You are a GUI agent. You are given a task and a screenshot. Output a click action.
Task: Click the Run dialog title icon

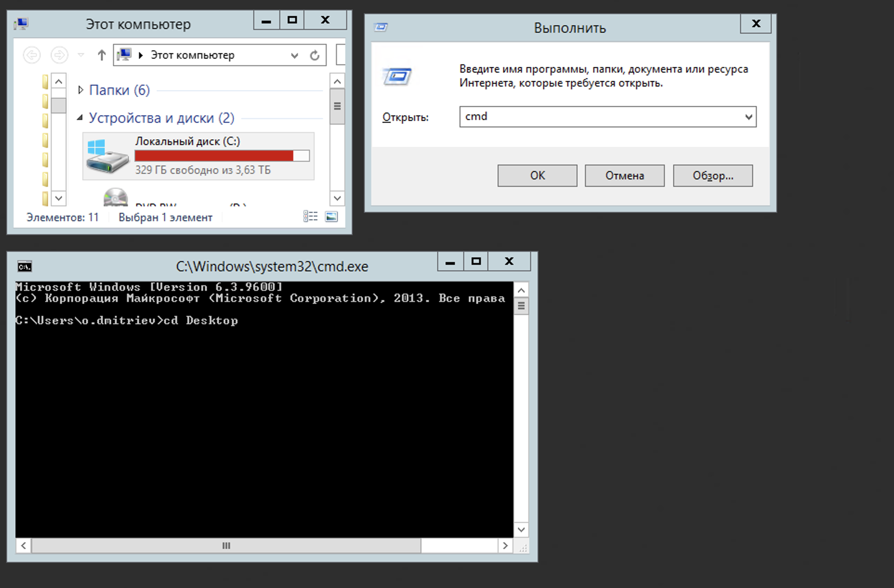pos(381,27)
